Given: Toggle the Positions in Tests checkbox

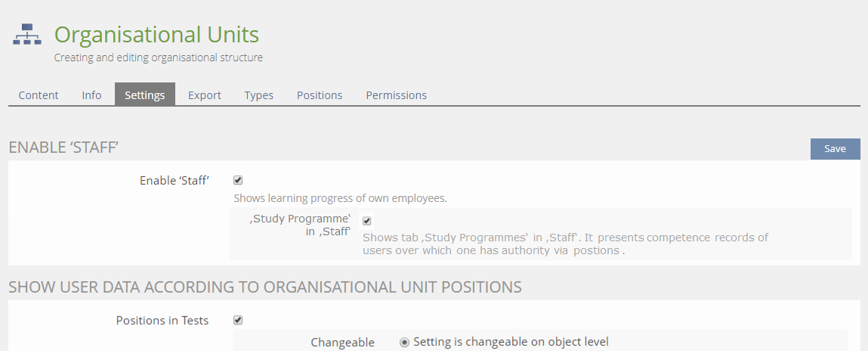Looking at the screenshot, I should [238, 320].
